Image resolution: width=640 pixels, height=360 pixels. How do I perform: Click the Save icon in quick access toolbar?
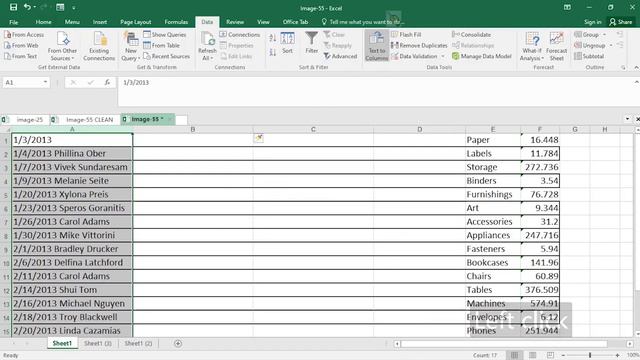click(13, 7)
